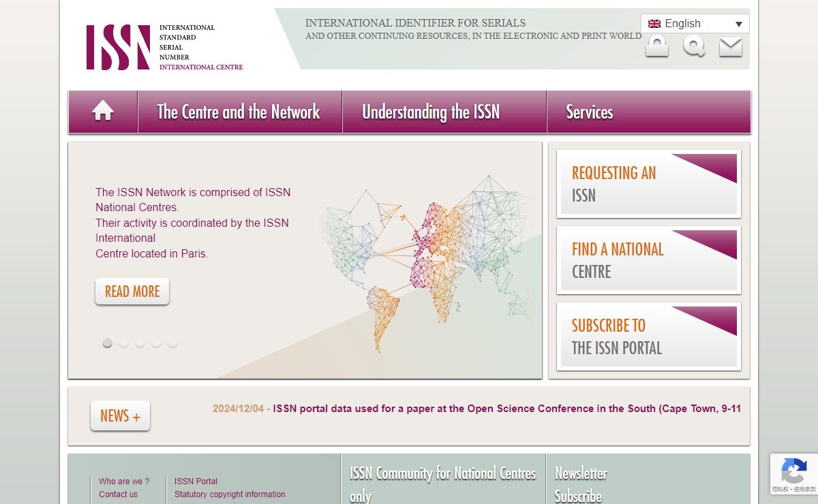Select fifth slide indicator dot
Viewport: 818px width, 504px height.
coord(172,343)
